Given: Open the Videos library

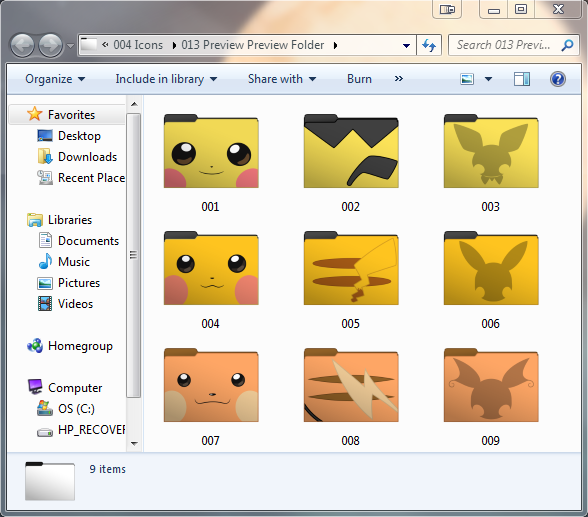Looking at the screenshot, I should [x=75, y=304].
